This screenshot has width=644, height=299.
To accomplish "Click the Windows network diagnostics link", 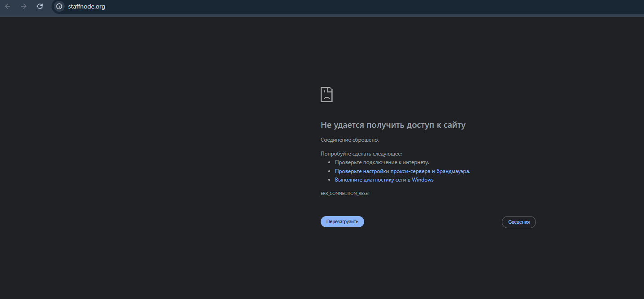I will point(384,179).
